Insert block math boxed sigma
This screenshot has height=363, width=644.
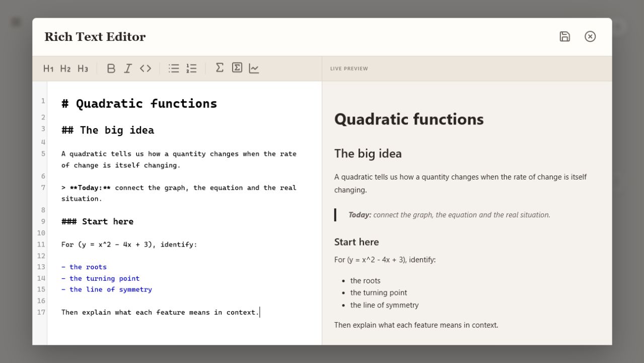pos(237,68)
